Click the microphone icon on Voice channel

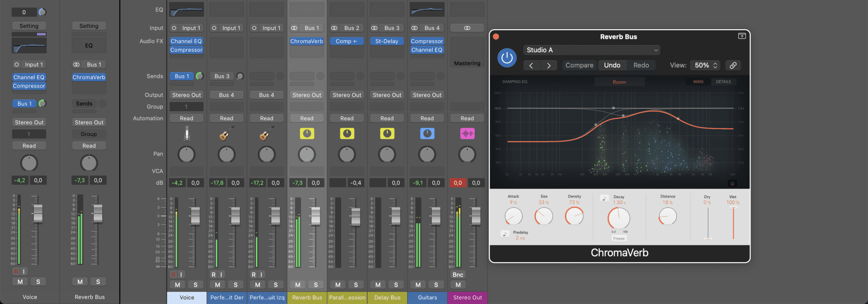point(186,134)
